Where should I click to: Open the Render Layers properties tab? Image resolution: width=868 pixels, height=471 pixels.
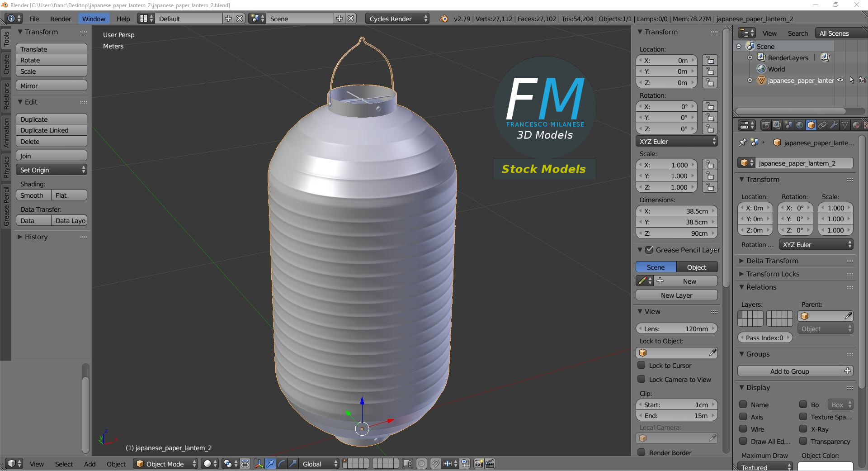tap(777, 125)
